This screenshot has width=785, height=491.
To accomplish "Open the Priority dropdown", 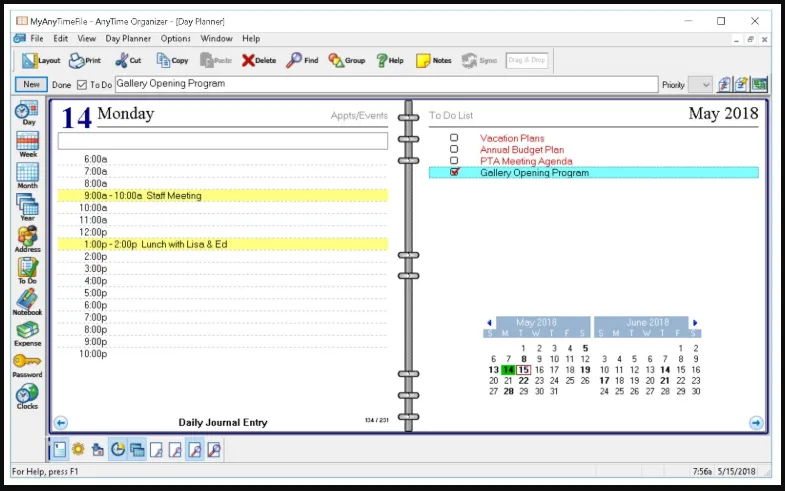I will (700, 85).
